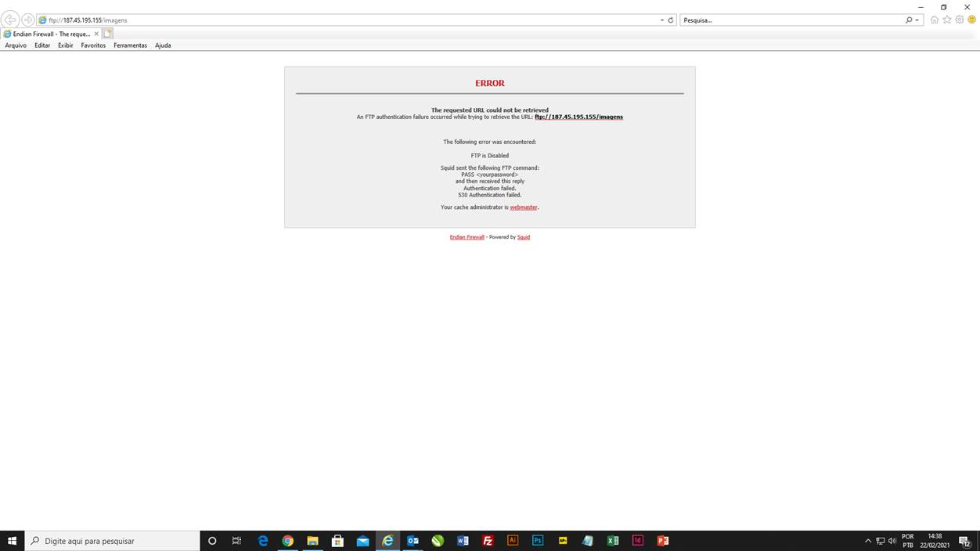The image size is (980, 551).
Task: Click the Windows taskbar search box
Action: click(x=112, y=541)
